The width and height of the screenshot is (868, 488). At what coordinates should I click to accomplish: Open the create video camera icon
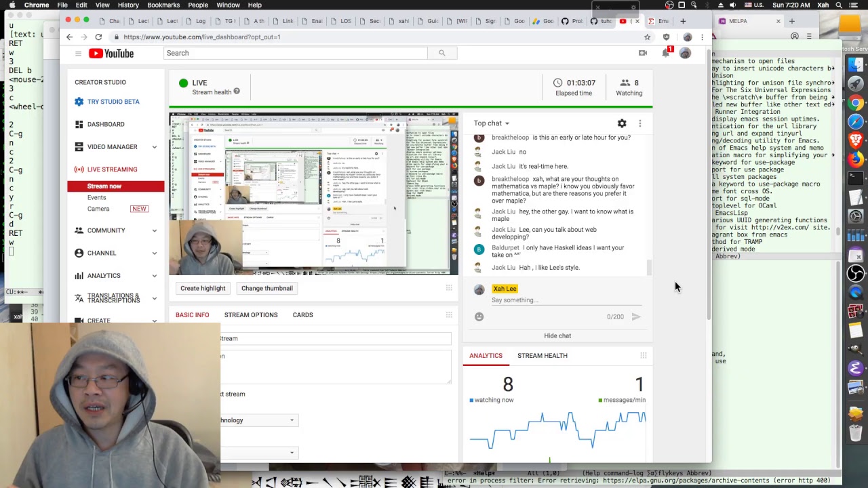[x=643, y=53]
